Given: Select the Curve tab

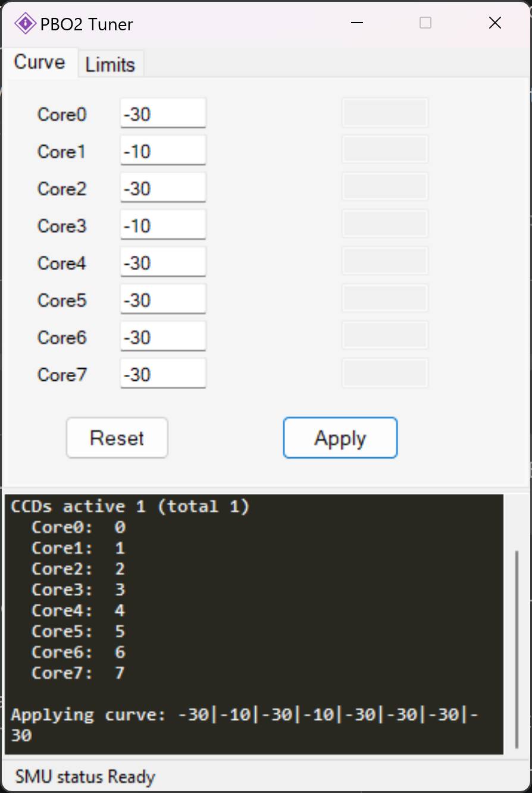Looking at the screenshot, I should tap(40, 62).
